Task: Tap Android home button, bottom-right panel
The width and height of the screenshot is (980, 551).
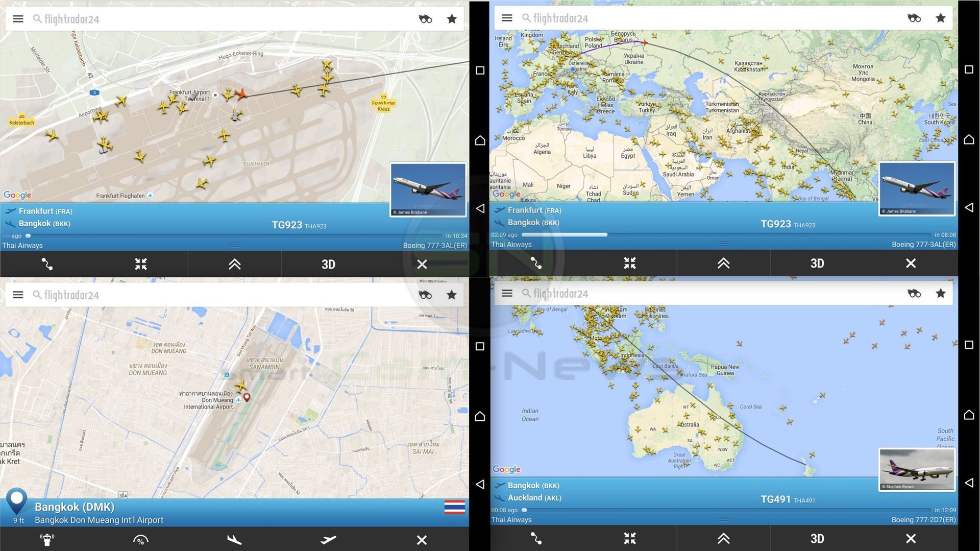Action: pyautogui.click(x=969, y=415)
